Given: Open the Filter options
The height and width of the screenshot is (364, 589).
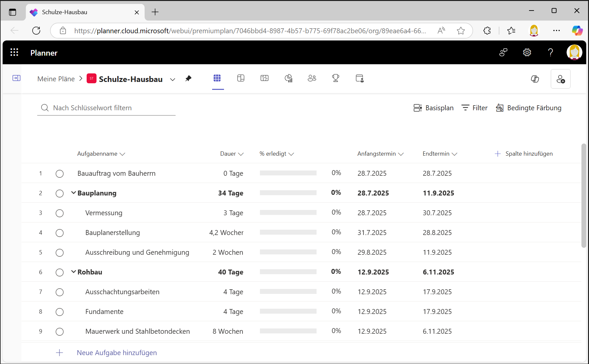Looking at the screenshot, I should 474,108.
